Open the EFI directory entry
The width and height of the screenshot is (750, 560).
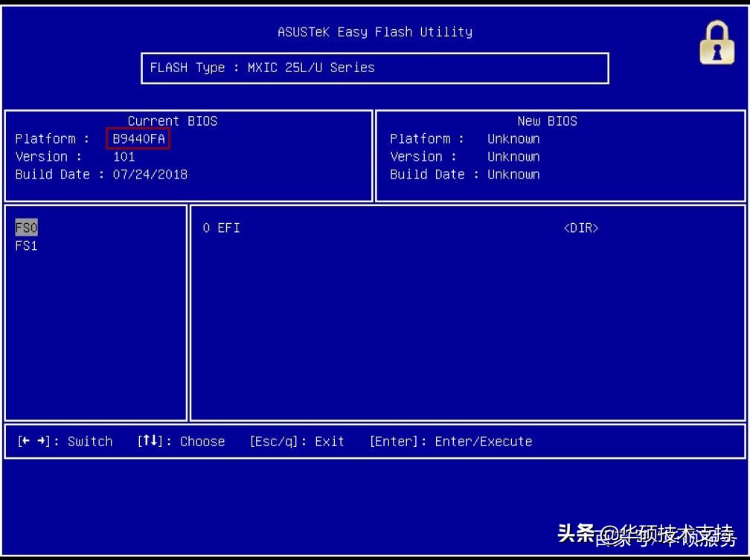(221, 228)
